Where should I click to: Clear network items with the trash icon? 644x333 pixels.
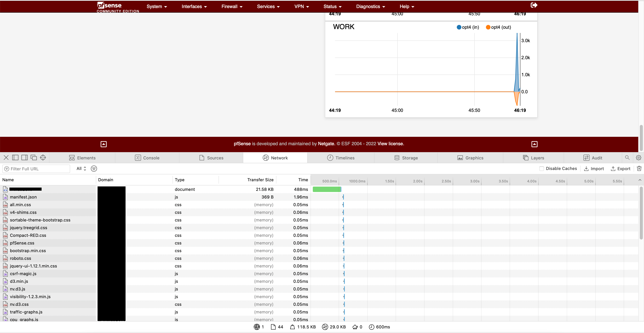coord(639,168)
